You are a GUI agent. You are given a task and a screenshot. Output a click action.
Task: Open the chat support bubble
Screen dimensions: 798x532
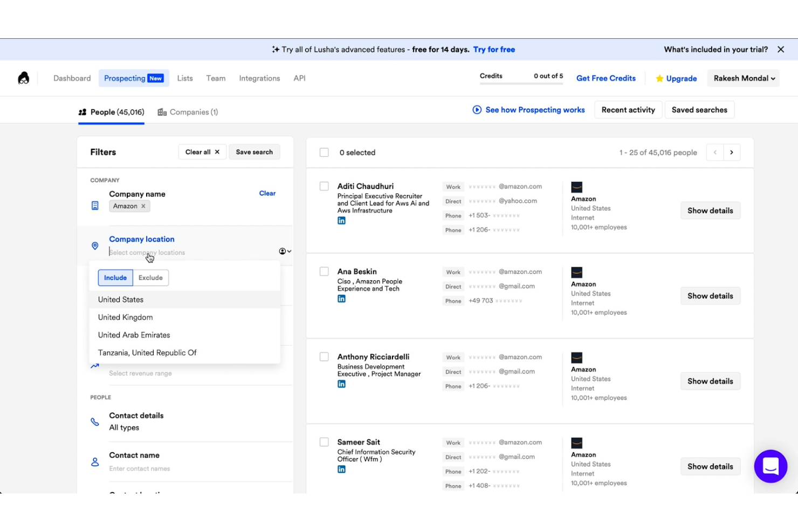771,466
